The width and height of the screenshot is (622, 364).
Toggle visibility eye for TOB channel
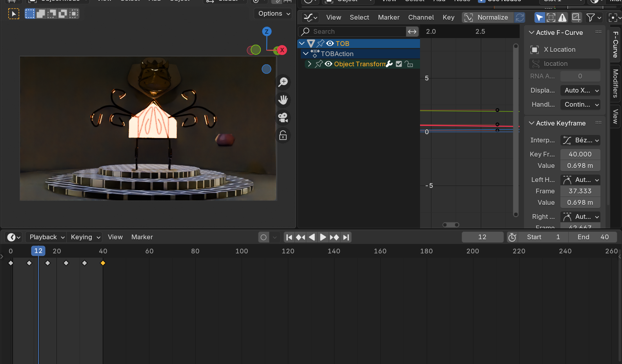(330, 44)
